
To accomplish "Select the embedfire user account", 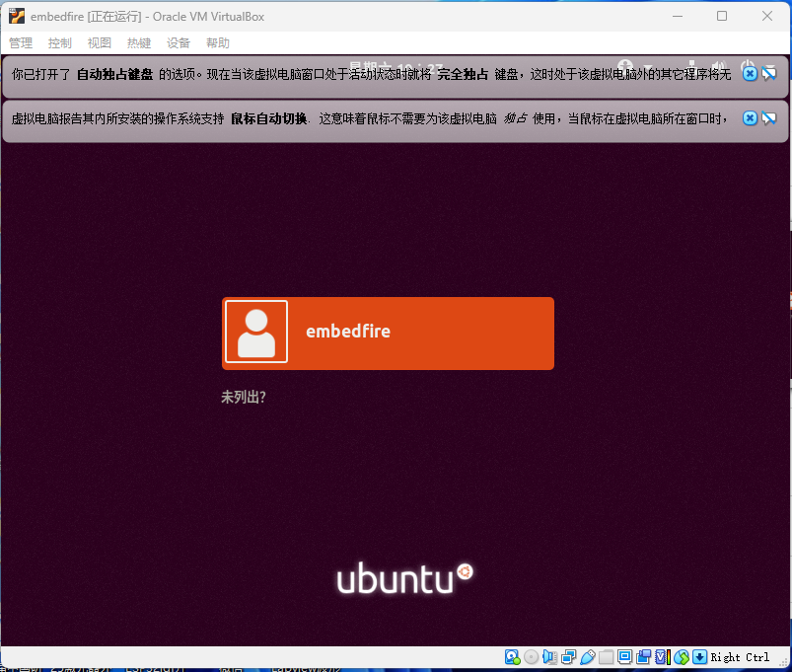I will 388,334.
